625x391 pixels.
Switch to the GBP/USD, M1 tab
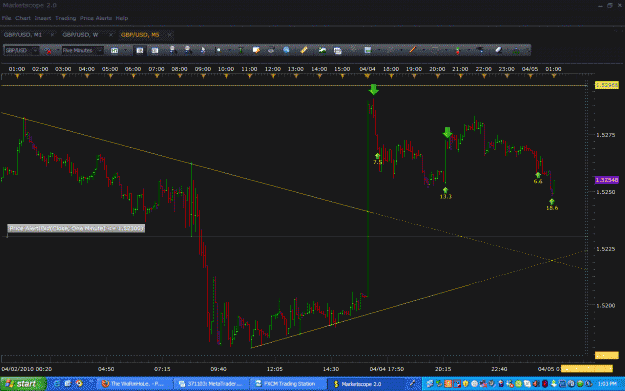pos(23,35)
